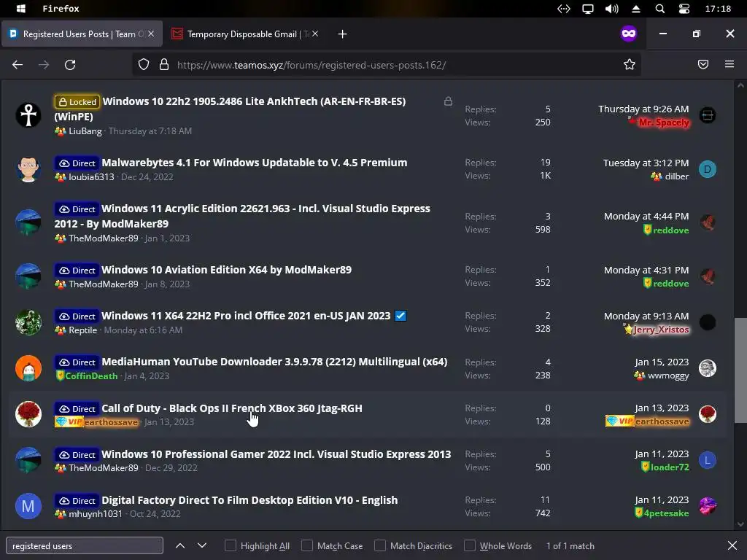Click the purple private browsing mask icon
Viewport: 747px width, 560px height.
click(x=629, y=34)
